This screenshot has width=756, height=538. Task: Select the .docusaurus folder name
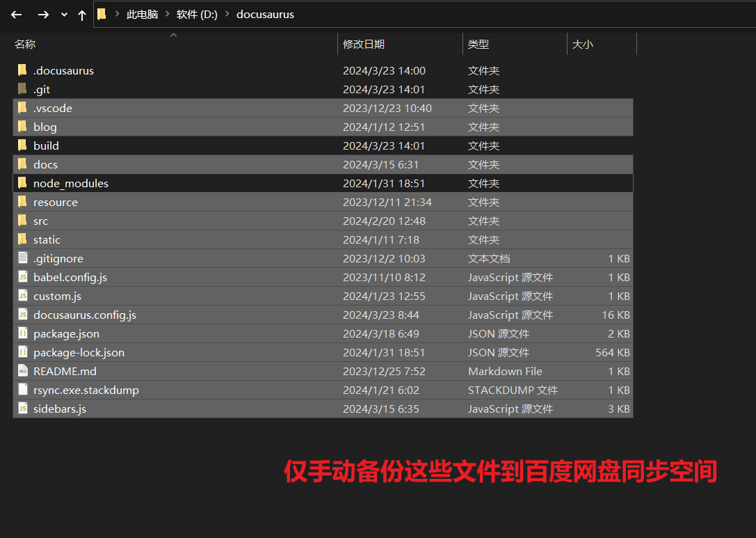64,70
